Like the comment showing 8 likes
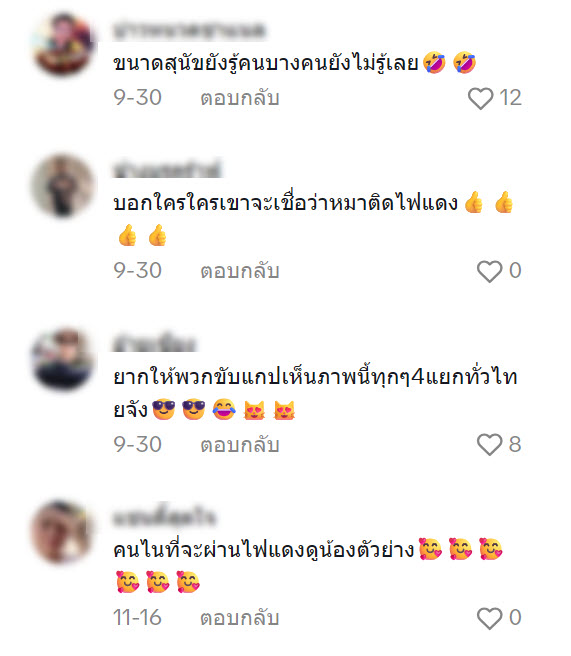This screenshot has width=571, height=656. (489, 444)
